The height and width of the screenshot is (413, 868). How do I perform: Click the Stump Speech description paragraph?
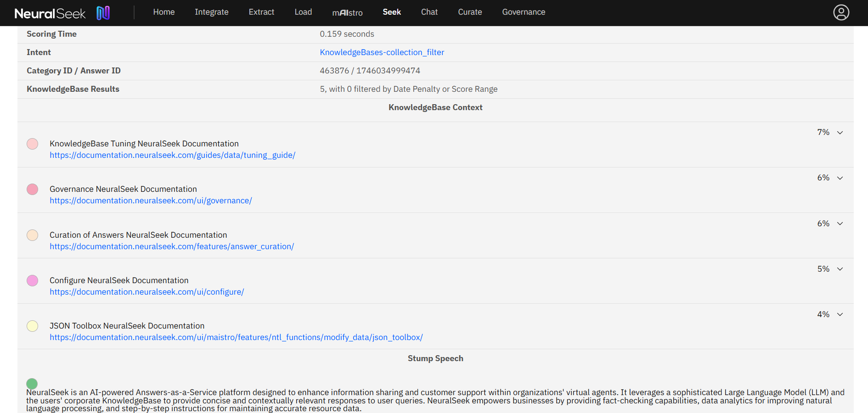(435, 400)
